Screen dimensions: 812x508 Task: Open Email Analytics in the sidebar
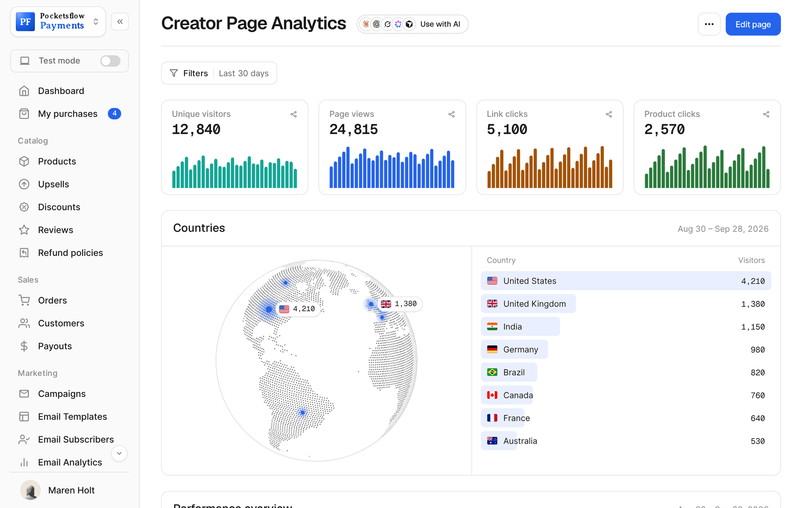pos(69,462)
